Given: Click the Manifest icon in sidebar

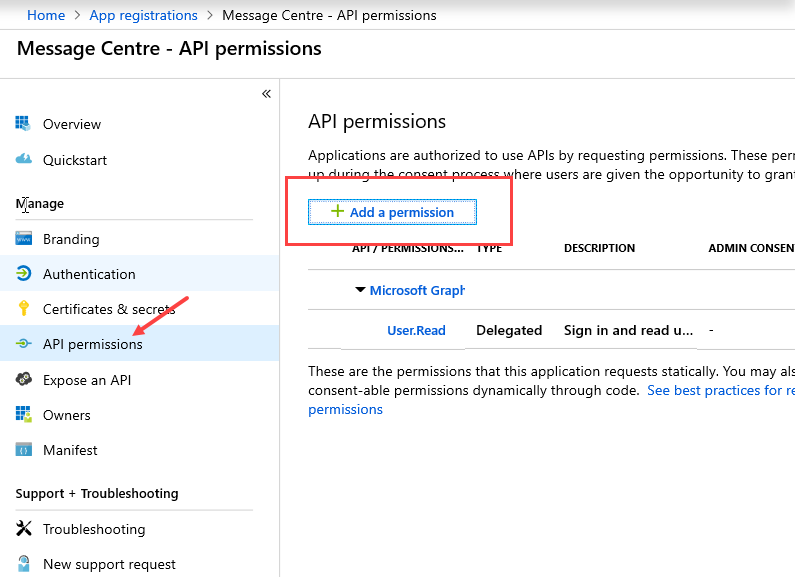Looking at the screenshot, I should (x=23, y=449).
